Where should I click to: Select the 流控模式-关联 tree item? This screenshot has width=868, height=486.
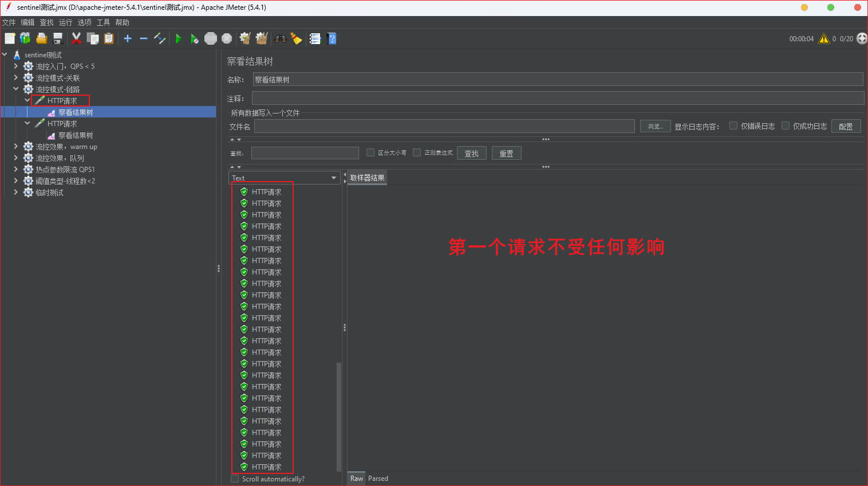[57, 78]
